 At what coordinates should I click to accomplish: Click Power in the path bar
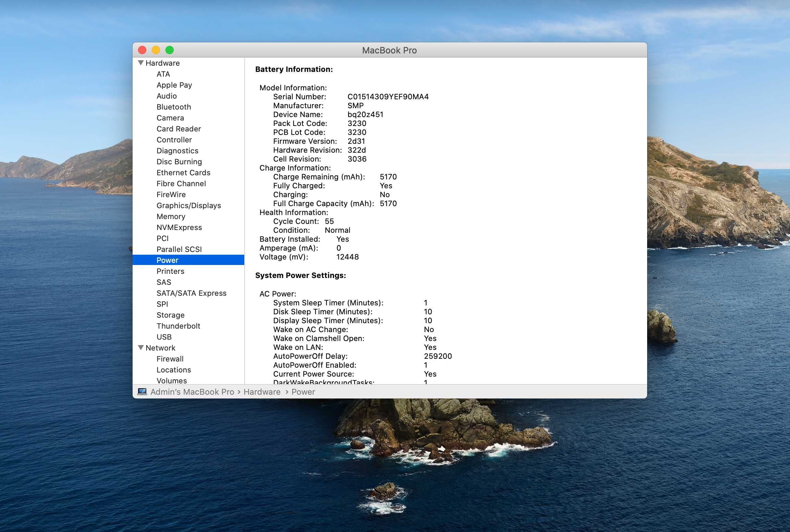pyautogui.click(x=303, y=392)
